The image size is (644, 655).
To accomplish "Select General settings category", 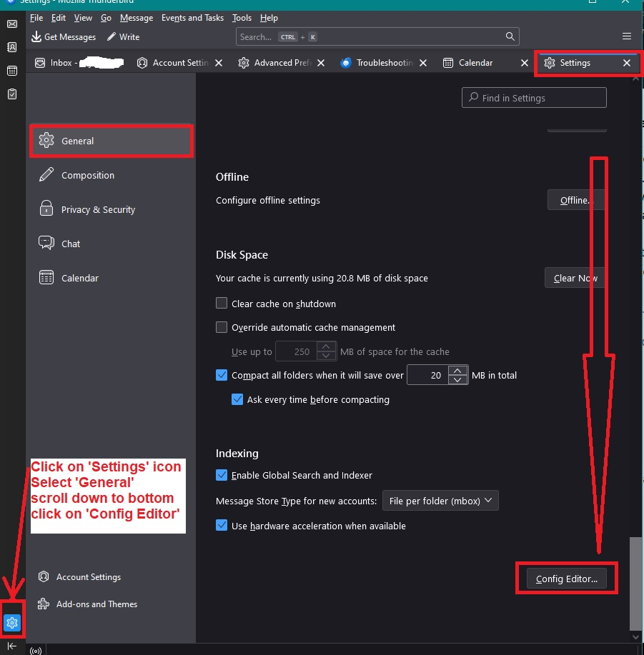I will click(x=112, y=141).
